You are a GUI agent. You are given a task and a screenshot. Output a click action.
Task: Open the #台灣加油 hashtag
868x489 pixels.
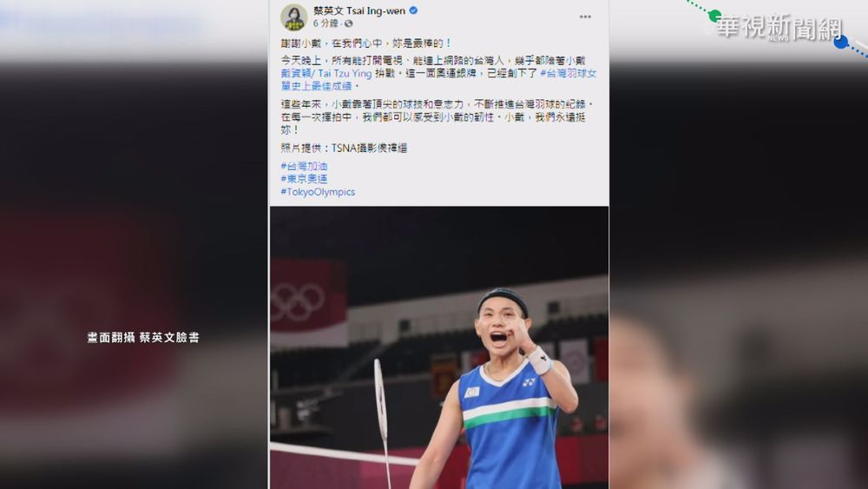click(x=304, y=166)
